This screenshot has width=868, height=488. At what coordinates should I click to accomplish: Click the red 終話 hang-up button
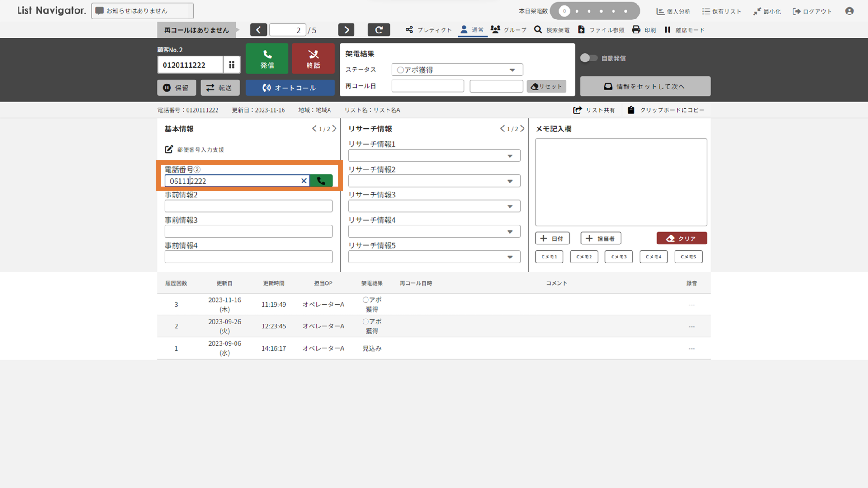pyautogui.click(x=313, y=59)
